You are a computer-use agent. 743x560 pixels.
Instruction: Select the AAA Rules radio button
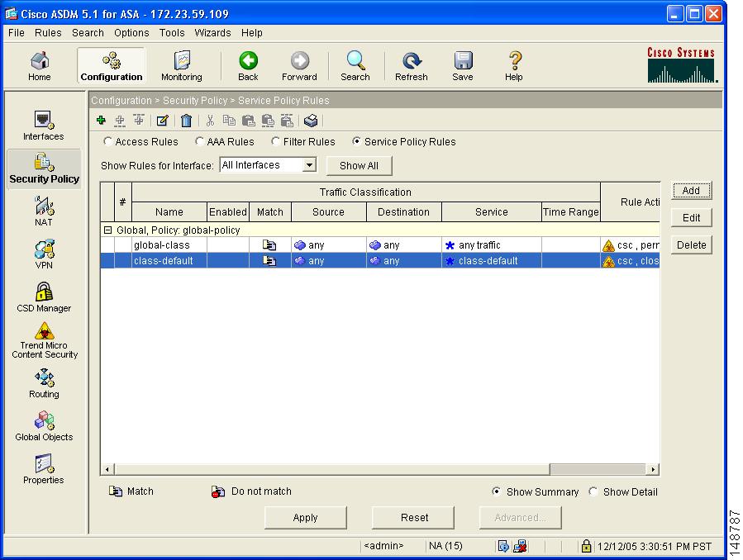[x=199, y=141]
